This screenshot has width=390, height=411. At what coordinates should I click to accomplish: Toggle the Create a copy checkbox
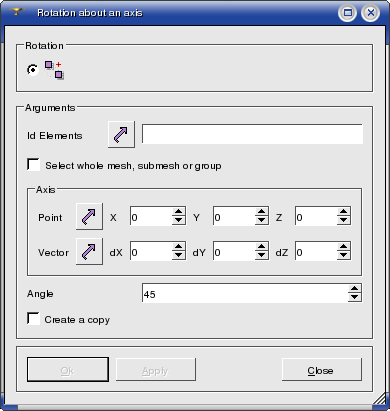pyautogui.click(x=33, y=318)
